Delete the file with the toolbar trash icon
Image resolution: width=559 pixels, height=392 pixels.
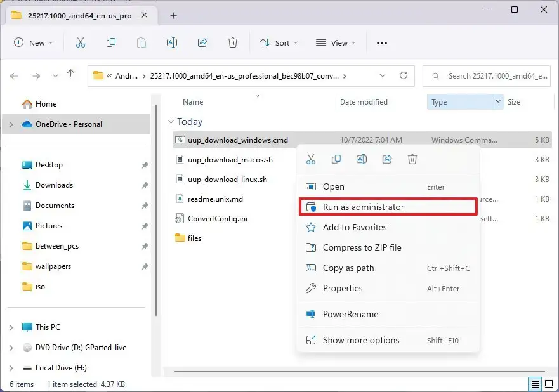[x=232, y=42]
